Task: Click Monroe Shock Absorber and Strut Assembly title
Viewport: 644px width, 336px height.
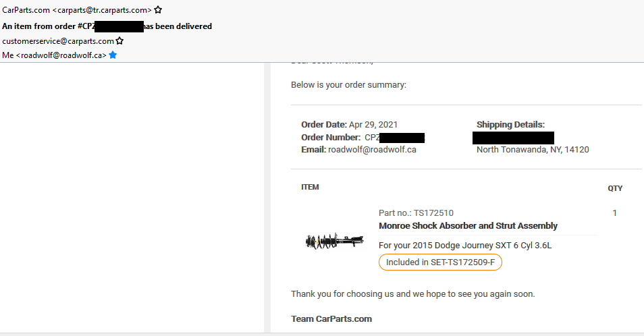Action: click(468, 225)
